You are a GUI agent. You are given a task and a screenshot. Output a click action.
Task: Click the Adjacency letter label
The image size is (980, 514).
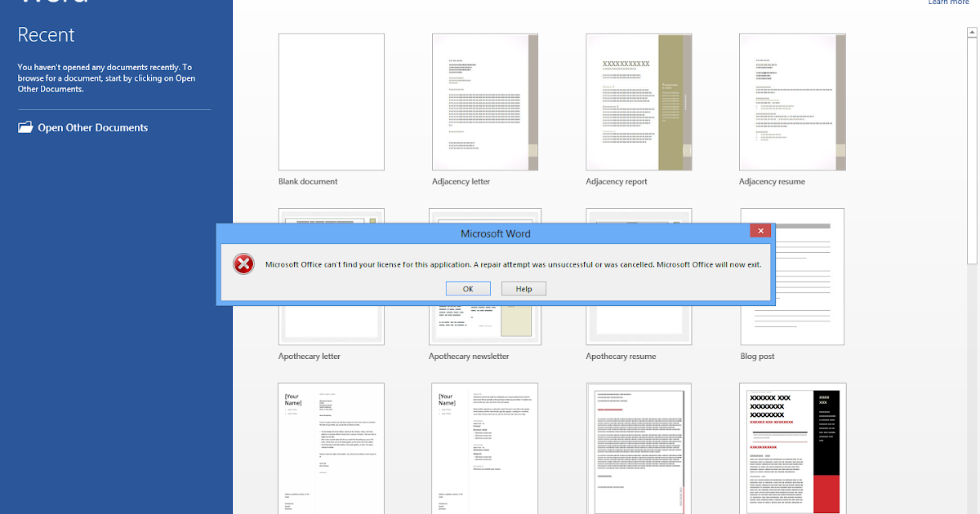tap(461, 182)
